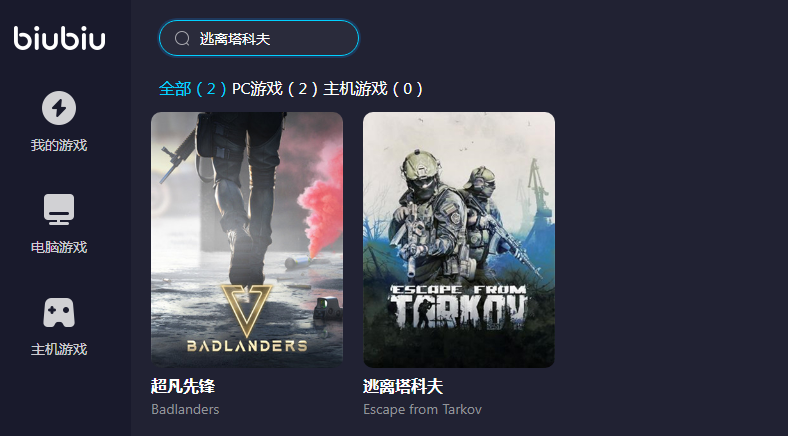This screenshot has height=436, width=788.
Task: Open the 电脑游戏 monitor icon
Action: coord(59,209)
